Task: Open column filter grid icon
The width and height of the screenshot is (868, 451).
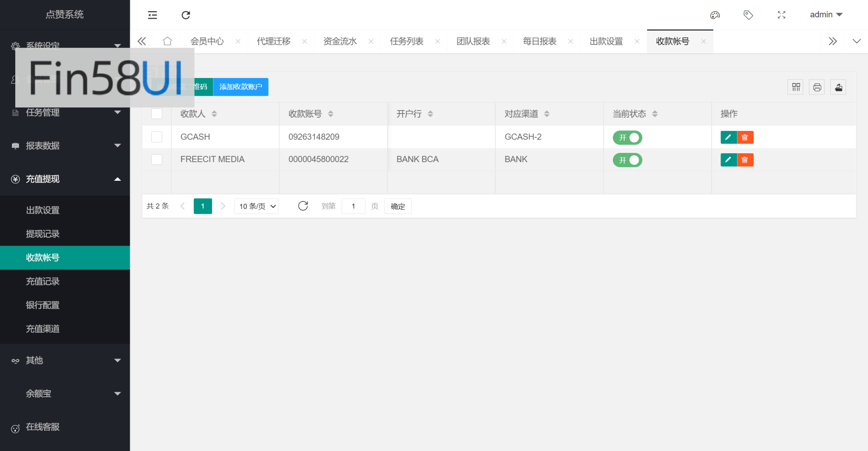Action: (796, 87)
